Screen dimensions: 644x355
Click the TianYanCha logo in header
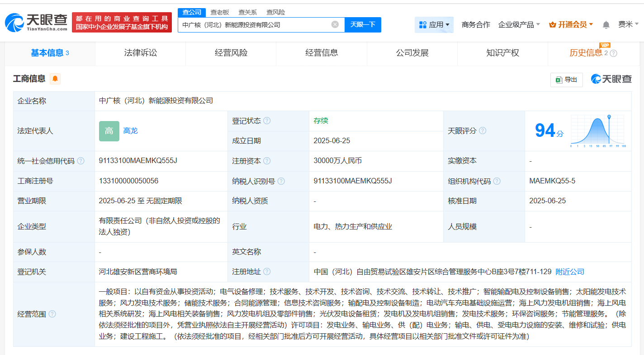pyautogui.click(x=36, y=23)
